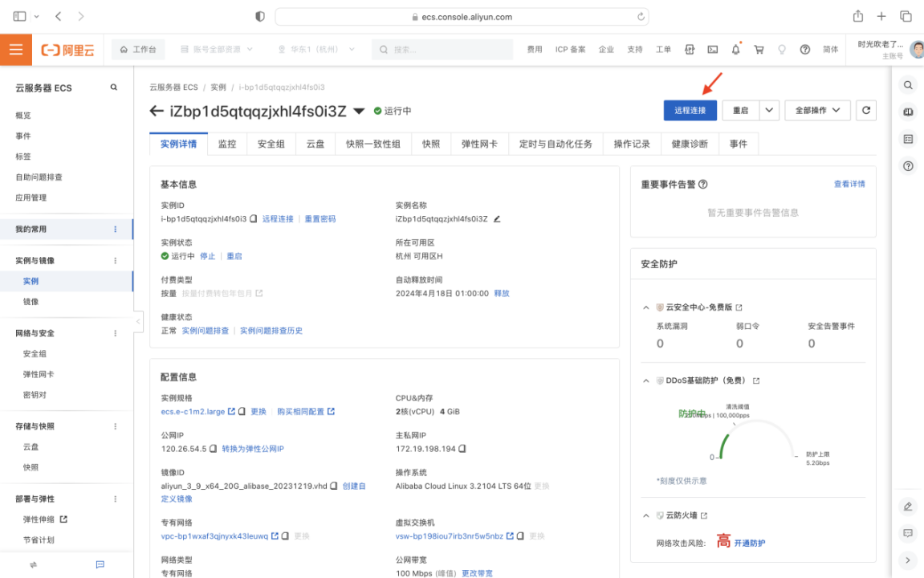
Task: Reload page from the address bar
Action: pyautogui.click(x=641, y=17)
